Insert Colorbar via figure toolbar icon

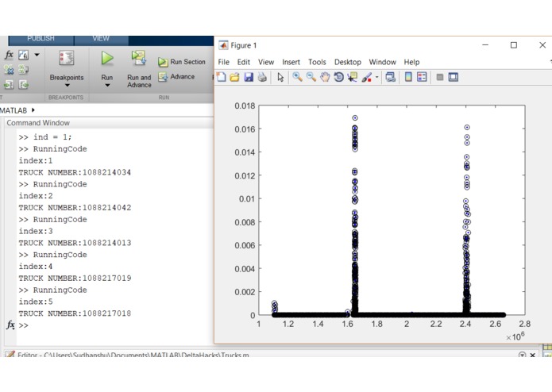[x=408, y=77]
